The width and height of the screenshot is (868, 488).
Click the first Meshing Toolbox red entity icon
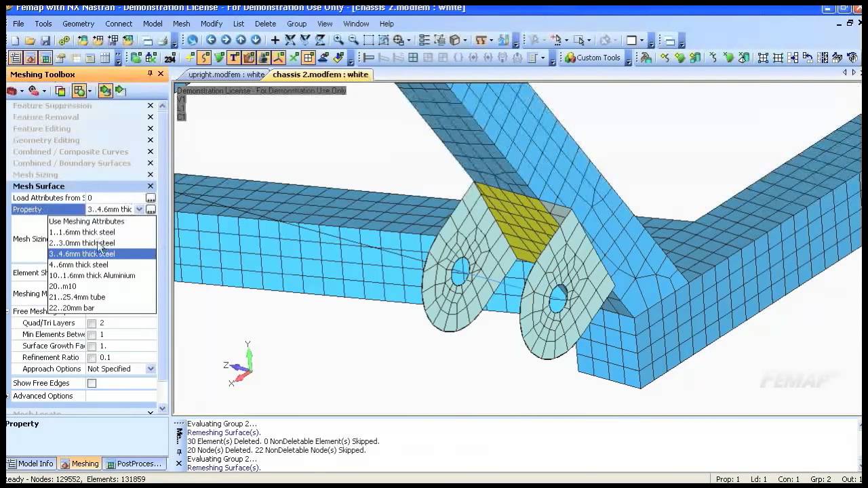tap(12, 91)
